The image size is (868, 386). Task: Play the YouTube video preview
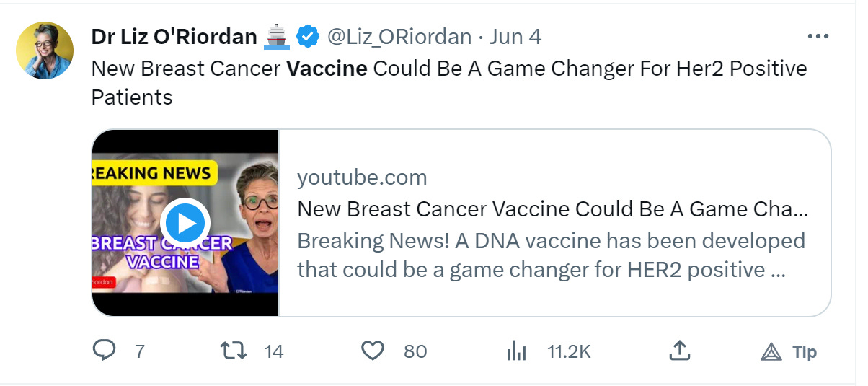click(186, 223)
